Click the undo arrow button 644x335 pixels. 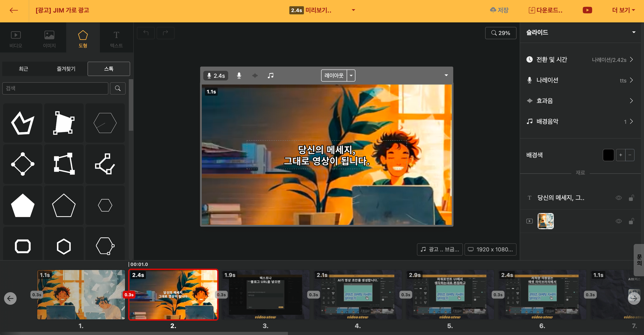coord(146,33)
